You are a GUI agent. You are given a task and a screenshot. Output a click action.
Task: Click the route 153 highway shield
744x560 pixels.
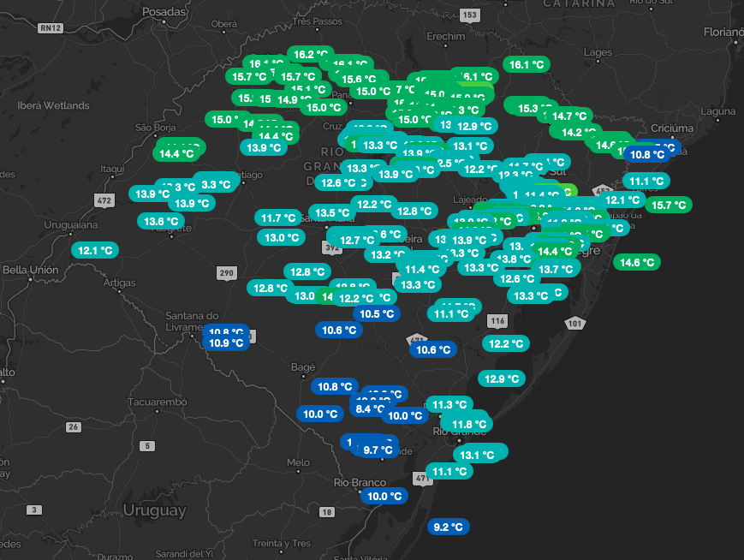(x=469, y=15)
